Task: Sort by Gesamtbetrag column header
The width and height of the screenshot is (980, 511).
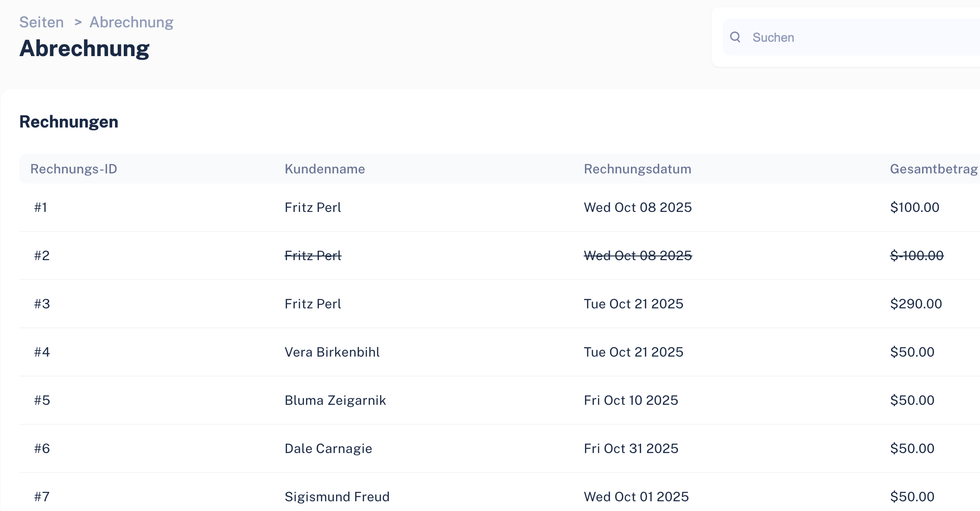Action: (934, 169)
